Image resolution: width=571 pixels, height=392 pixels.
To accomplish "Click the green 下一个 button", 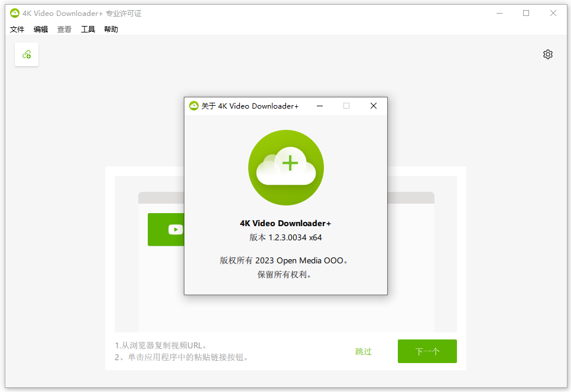I will pos(427,351).
